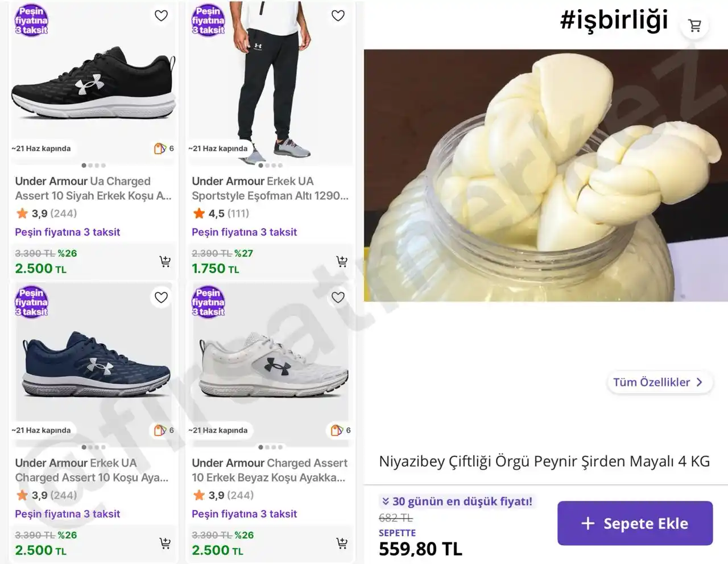Click the color options icon on black shoe
Viewport: 728px width, 564px height.
point(160,149)
